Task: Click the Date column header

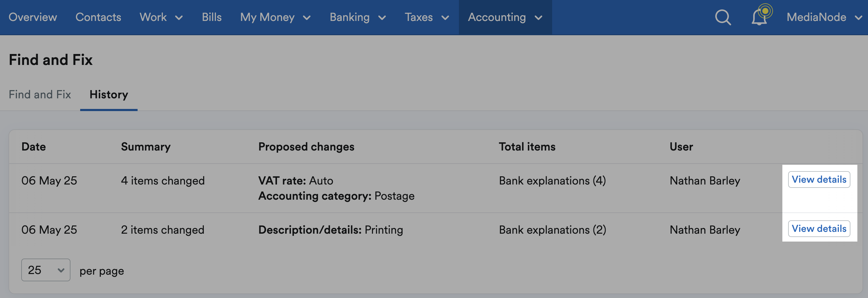Action: (x=34, y=147)
